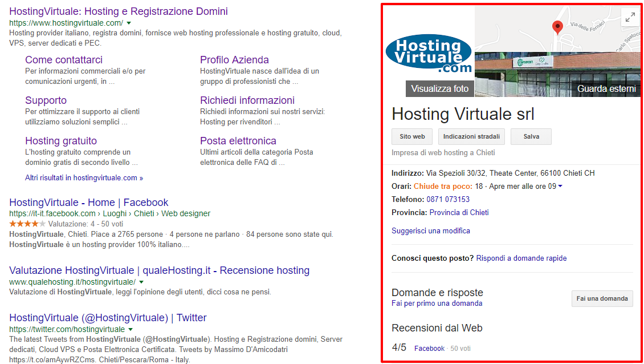Click the Hosting Virtuale srl heading

tap(463, 114)
